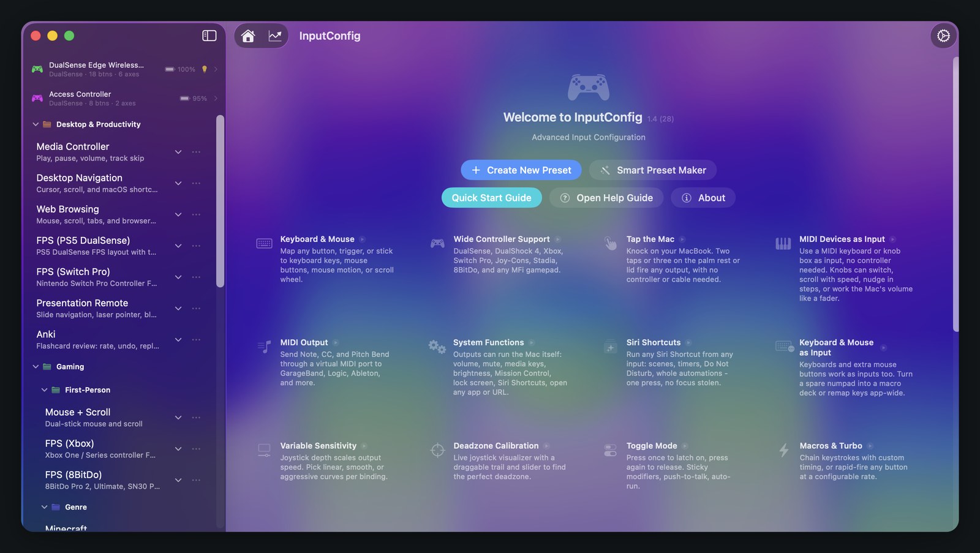Viewport: 980px width, 553px height.
Task: Expand the FPS (Xbox) chevron
Action: coord(178,449)
